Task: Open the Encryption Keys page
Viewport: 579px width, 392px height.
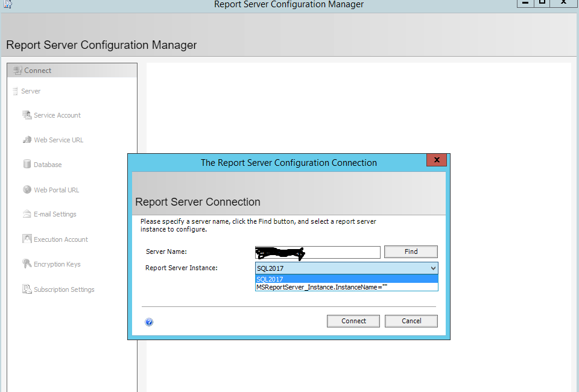Action: click(57, 264)
